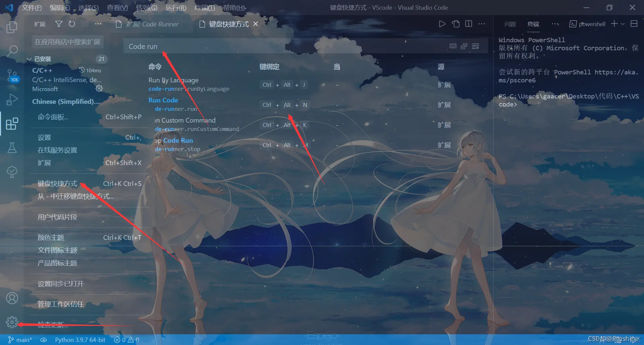Open the Testing flask view
The height and width of the screenshot is (345, 644).
pos(12,148)
